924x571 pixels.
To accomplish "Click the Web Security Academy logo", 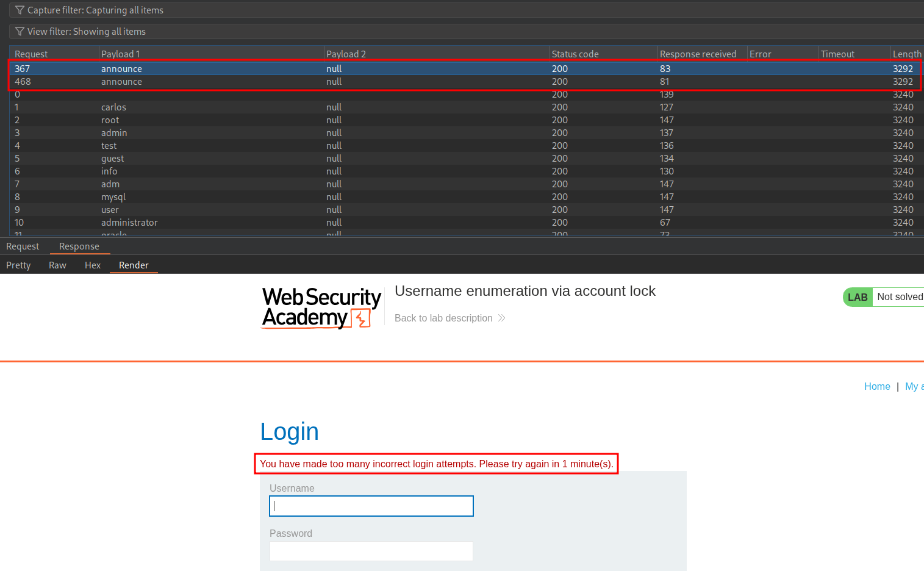I will [321, 307].
